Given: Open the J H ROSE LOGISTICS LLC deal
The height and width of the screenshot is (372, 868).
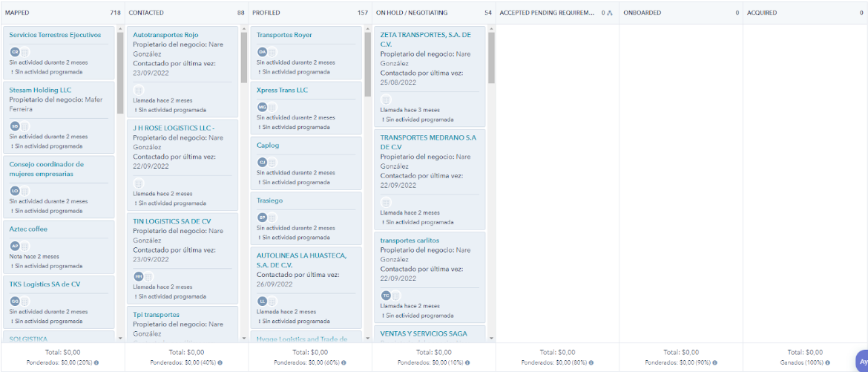Looking at the screenshot, I should (x=174, y=128).
